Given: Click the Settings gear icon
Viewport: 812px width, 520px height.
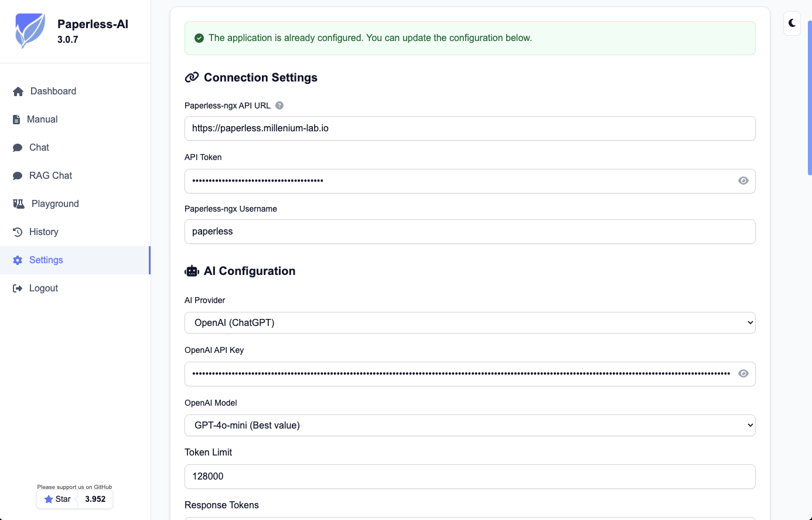Looking at the screenshot, I should 18,260.
